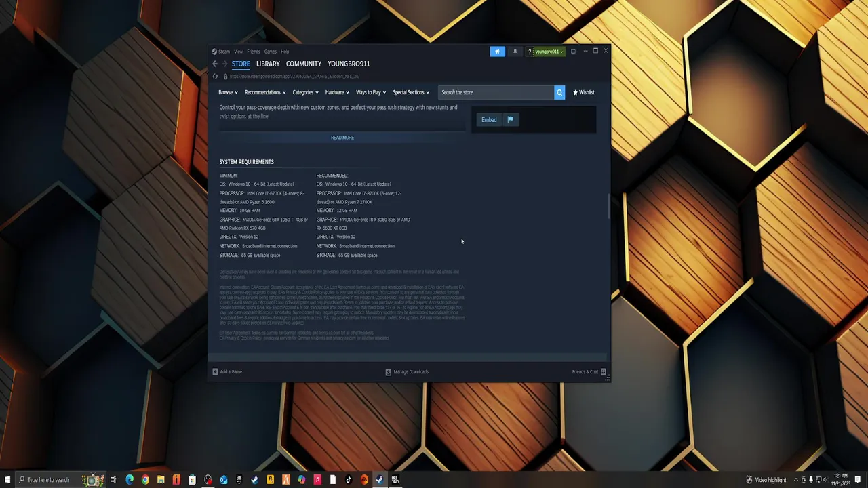Click the Manage Downloads icon
868x488 pixels.
[388, 371]
